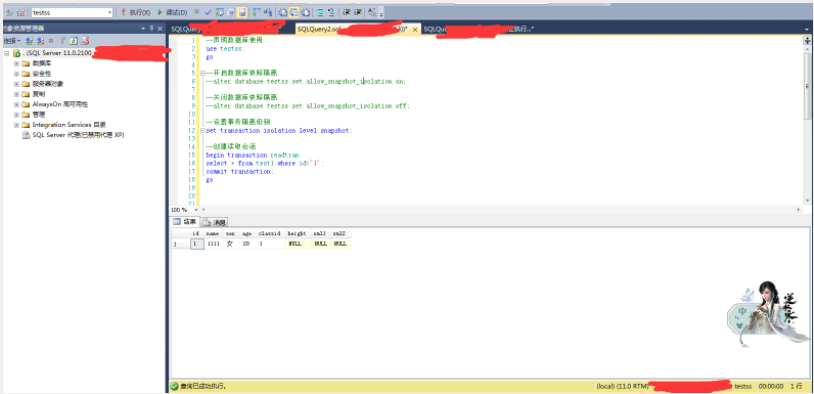Viewport: 814px width, 394px height.
Task: Click the Object Explorer Connect icon
Action: [29, 40]
